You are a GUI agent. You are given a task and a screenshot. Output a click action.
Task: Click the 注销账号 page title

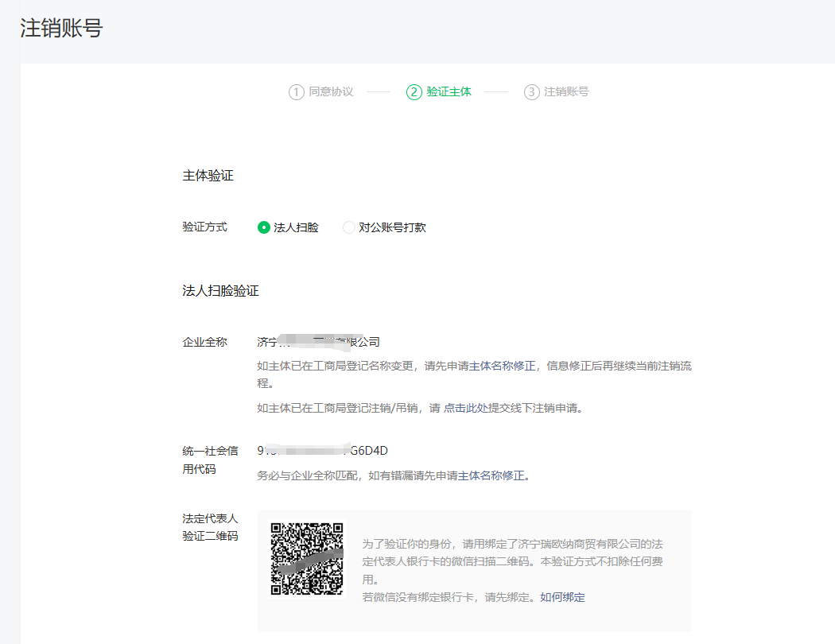(61, 28)
